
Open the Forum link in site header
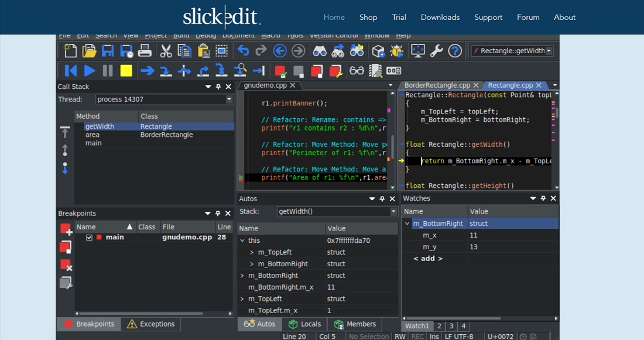click(x=527, y=17)
